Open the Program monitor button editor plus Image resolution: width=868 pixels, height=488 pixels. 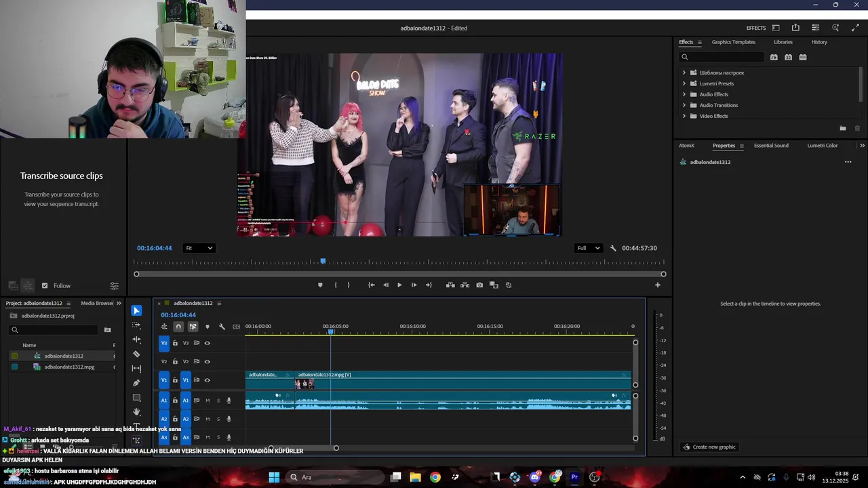click(657, 285)
